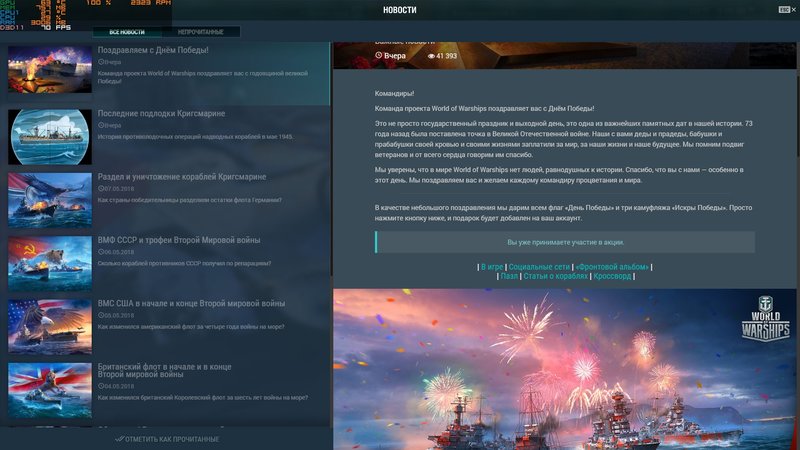Click the В игре link
The image size is (800, 450).
click(492, 267)
